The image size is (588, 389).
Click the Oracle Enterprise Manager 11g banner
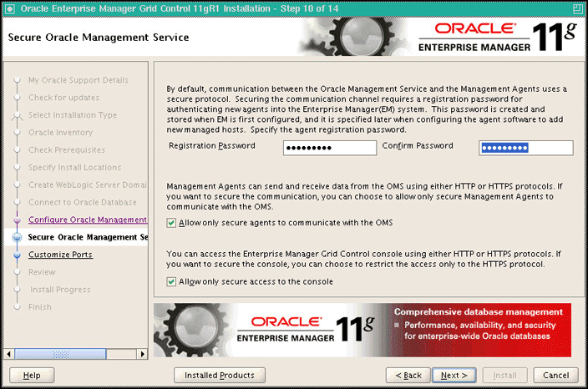click(362, 331)
